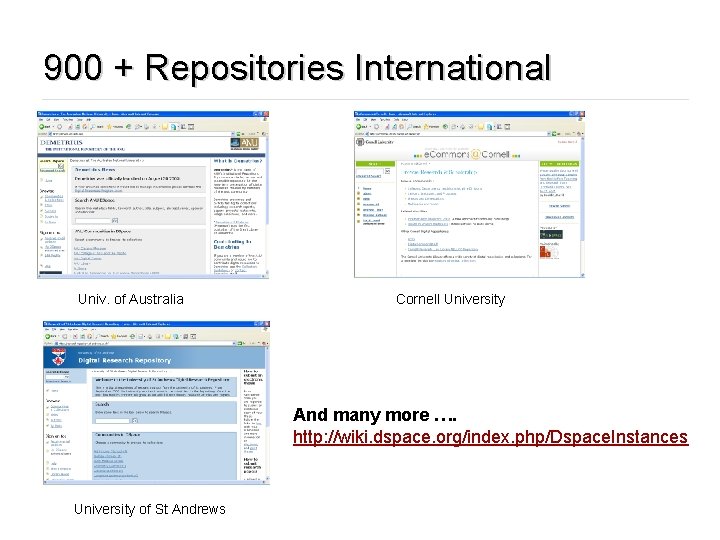Viewport: 720px width, 540px height.
Task: Open the wiki.dspace.org DspaceInstances link
Action: tap(490, 437)
